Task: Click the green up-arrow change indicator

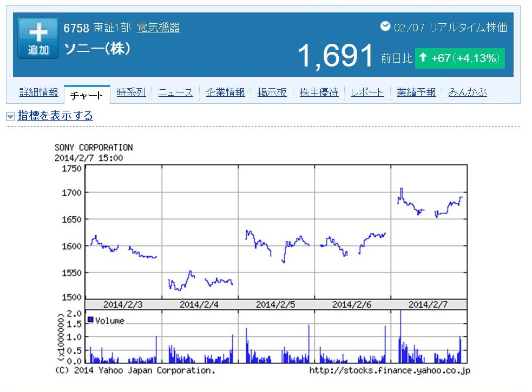Action: [x=423, y=57]
